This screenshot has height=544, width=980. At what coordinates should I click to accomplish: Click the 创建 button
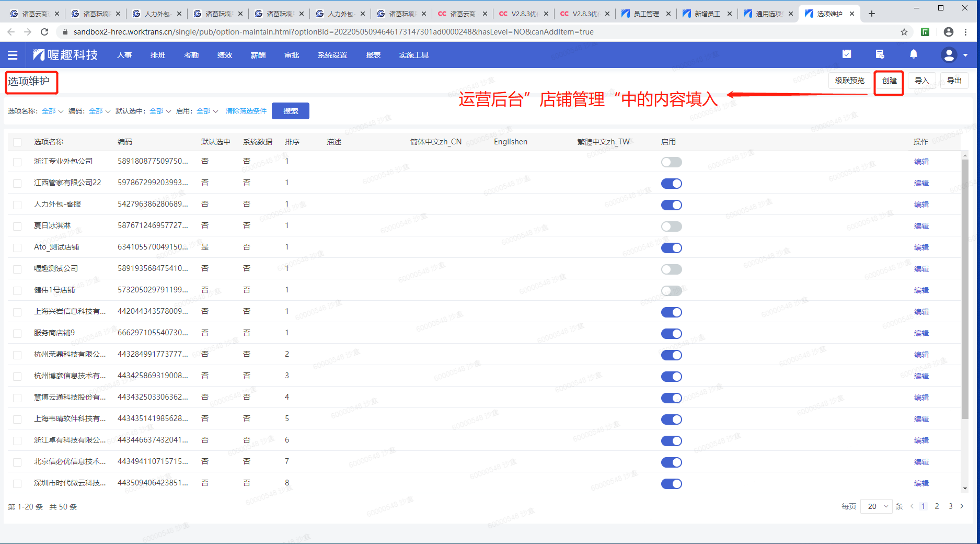click(x=889, y=81)
